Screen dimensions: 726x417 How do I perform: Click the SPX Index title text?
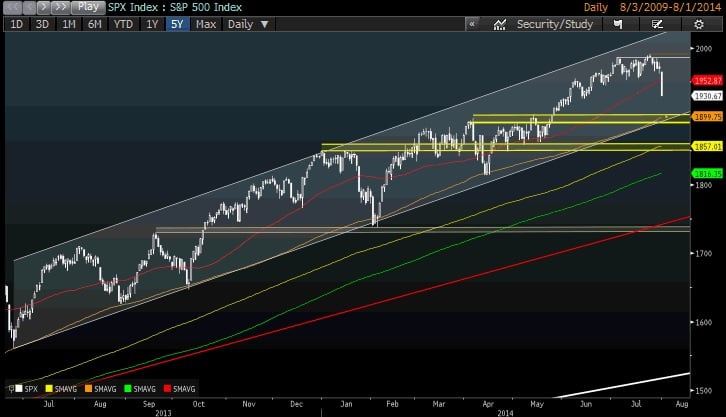[175, 7]
